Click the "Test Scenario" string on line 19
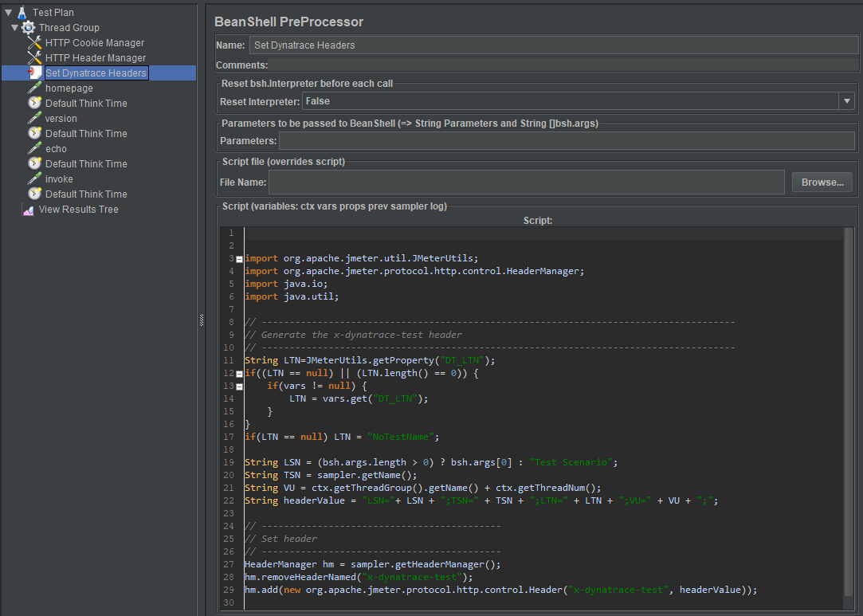Image resolution: width=863 pixels, height=616 pixels. point(571,462)
